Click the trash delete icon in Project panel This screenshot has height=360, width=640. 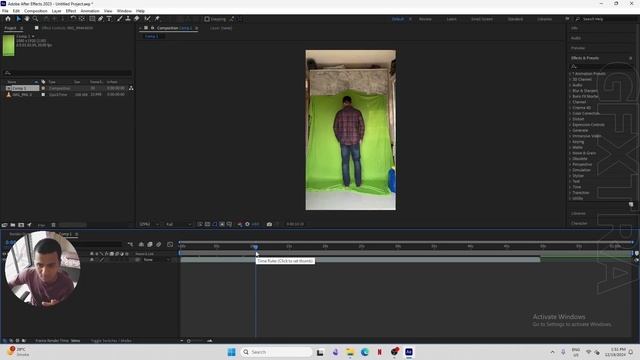tap(53, 225)
